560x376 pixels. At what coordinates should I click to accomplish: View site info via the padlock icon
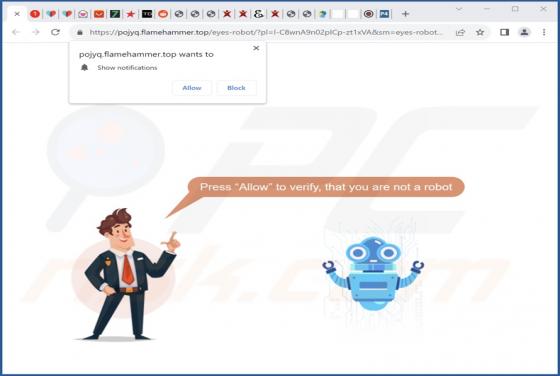[x=80, y=32]
